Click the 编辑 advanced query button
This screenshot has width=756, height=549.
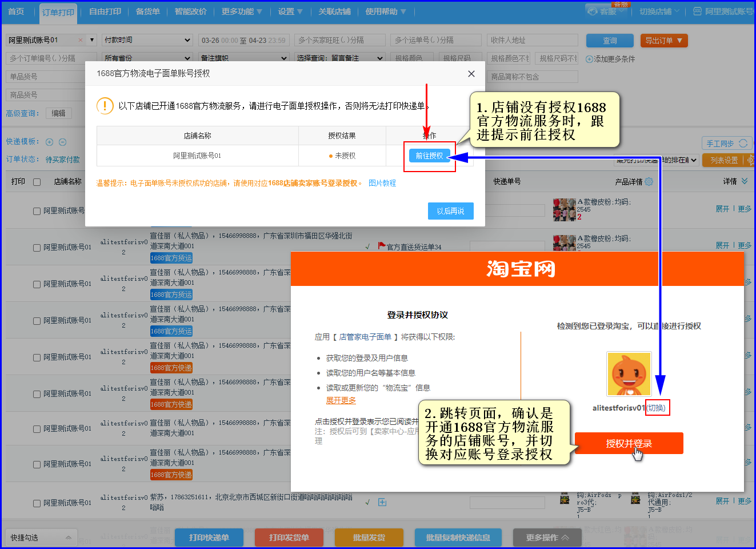58,113
